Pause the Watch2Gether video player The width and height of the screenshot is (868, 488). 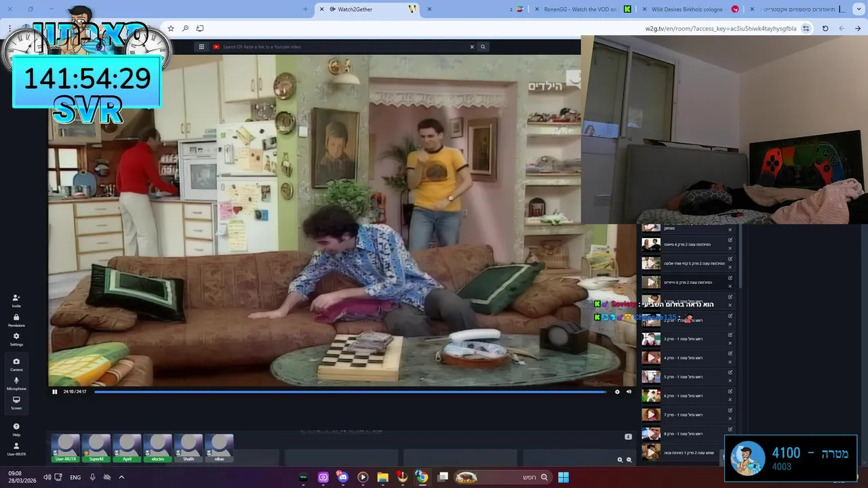pos(55,392)
